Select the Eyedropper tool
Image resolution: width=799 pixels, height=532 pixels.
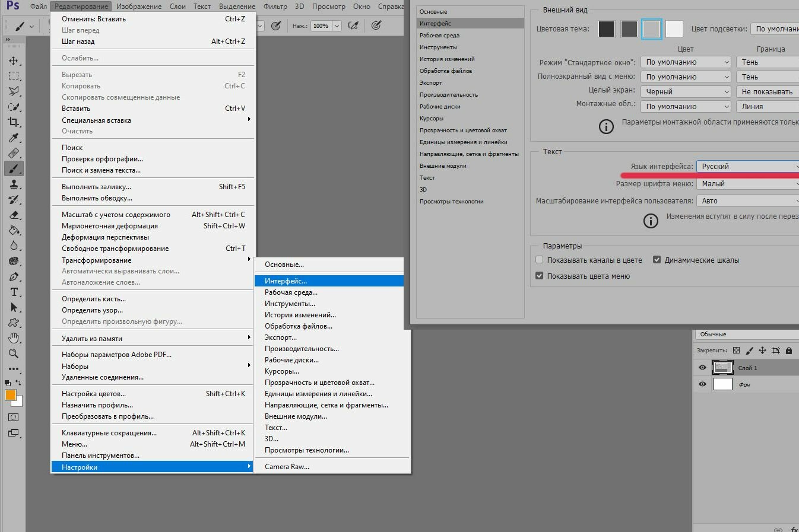pyautogui.click(x=14, y=138)
